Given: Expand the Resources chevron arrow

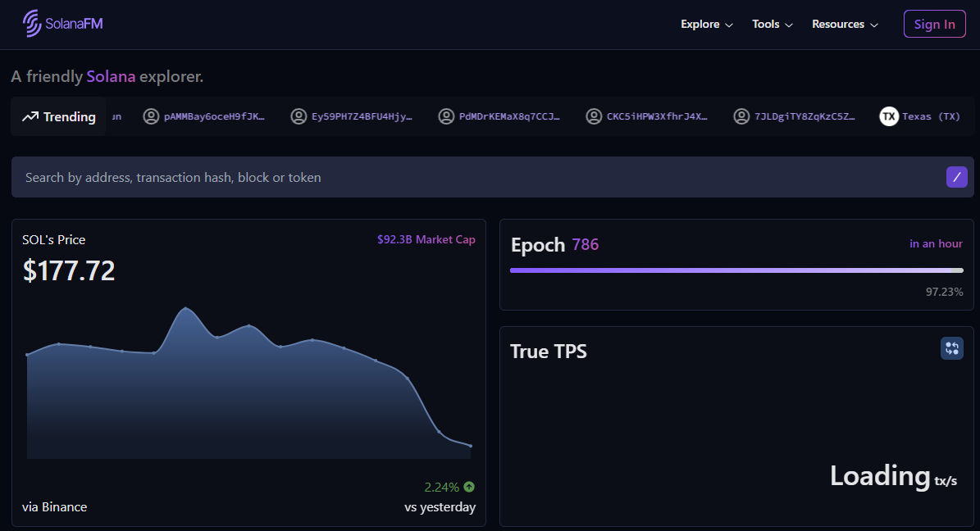Looking at the screenshot, I should (874, 25).
